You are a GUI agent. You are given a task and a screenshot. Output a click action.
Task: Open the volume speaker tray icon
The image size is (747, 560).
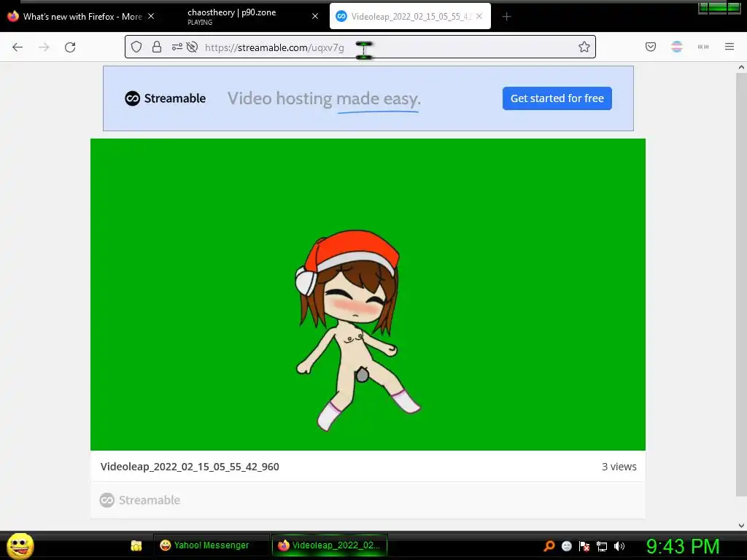619,545
